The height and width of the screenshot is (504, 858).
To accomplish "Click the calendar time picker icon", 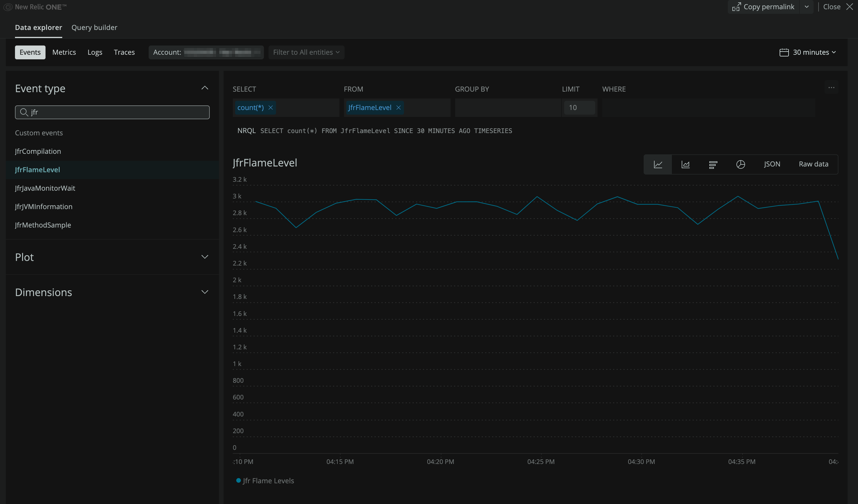I will click(x=784, y=52).
